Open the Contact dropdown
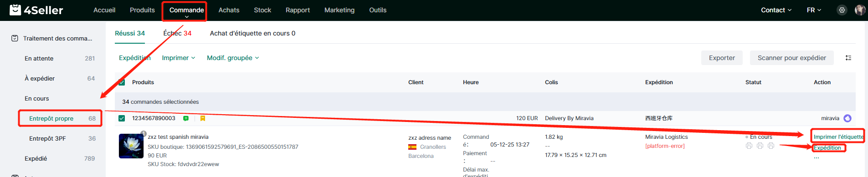 (x=776, y=10)
